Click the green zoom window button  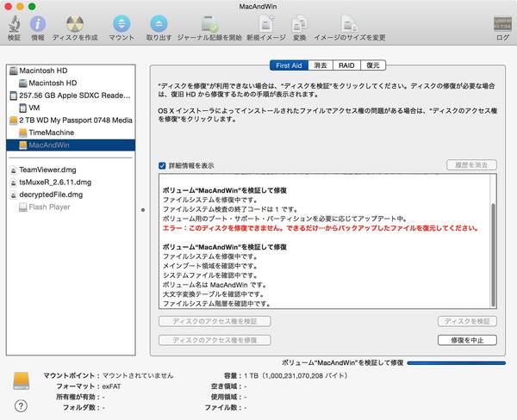point(32,6)
